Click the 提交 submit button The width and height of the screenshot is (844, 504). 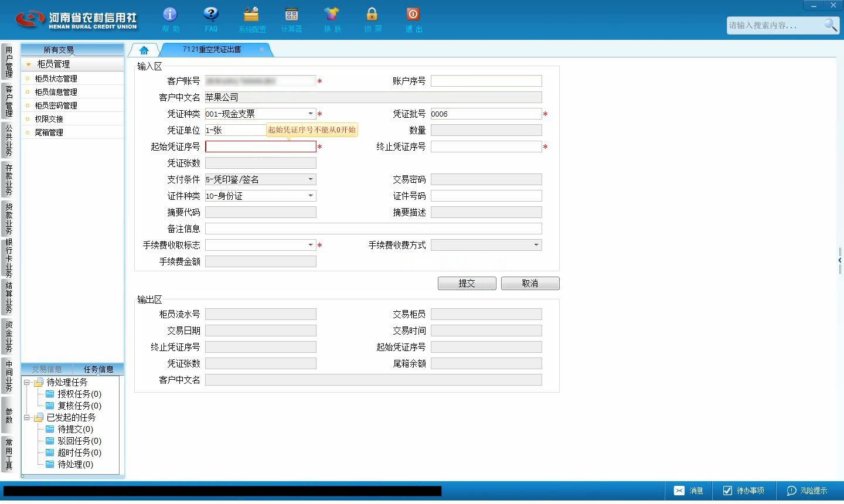[467, 283]
